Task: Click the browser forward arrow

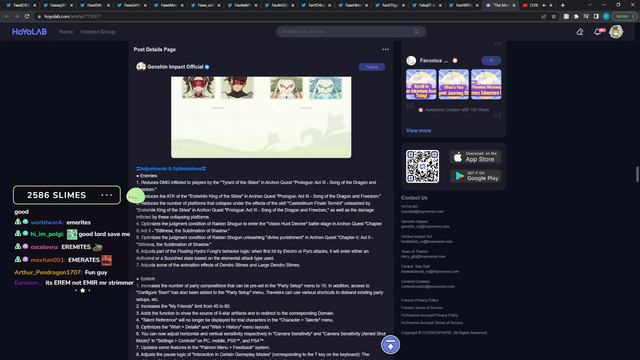Action: pos(17,16)
